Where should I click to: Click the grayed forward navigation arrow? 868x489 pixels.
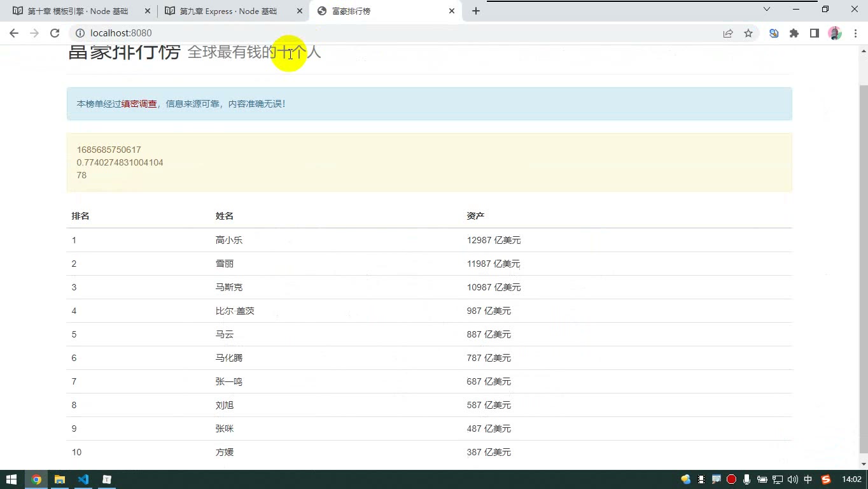click(34, 33)
